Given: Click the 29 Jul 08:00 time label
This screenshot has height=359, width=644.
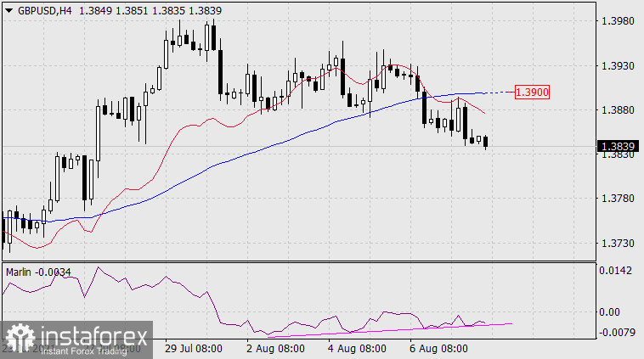Looking at the screenshot, I should (193, 348).
